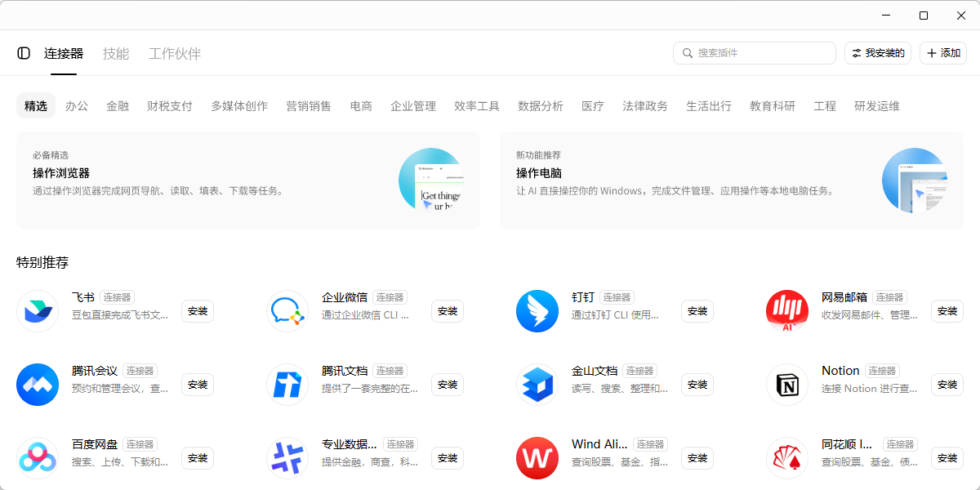980x490 pixels.
Task: Click the 添加 button
Action: (x=943, y=53)
